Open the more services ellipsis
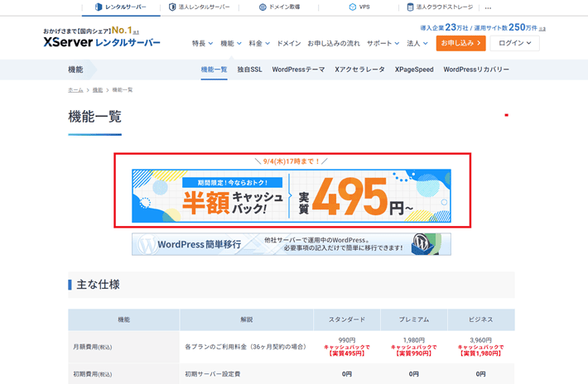Viewport: 588px width, 384px height. coord(488,7)
